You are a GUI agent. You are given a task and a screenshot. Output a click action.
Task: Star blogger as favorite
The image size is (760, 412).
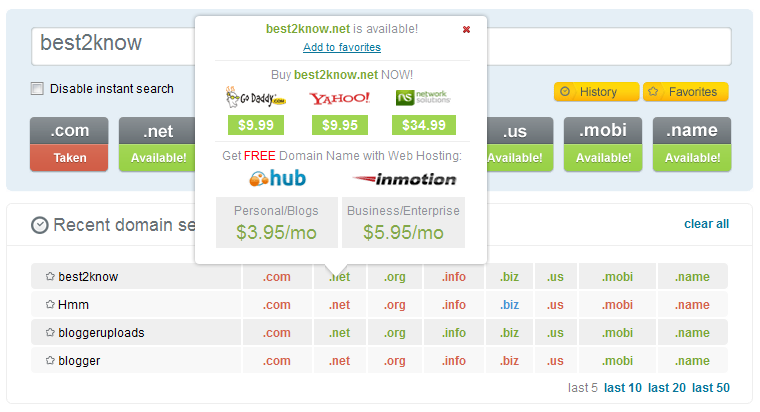[x=50, y=361]
